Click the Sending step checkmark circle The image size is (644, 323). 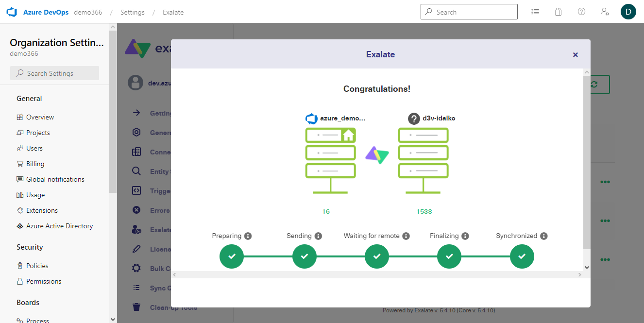(x=305, y=256)
